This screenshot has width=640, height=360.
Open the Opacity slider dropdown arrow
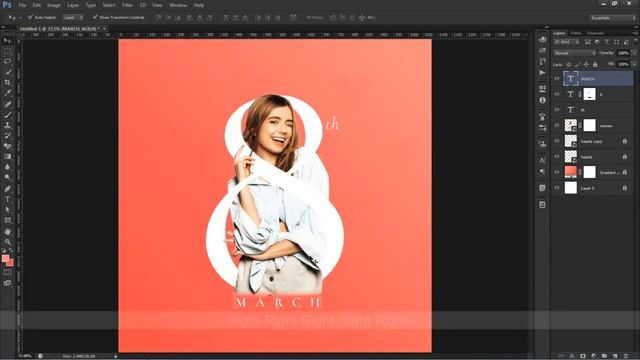pos(633,53)
